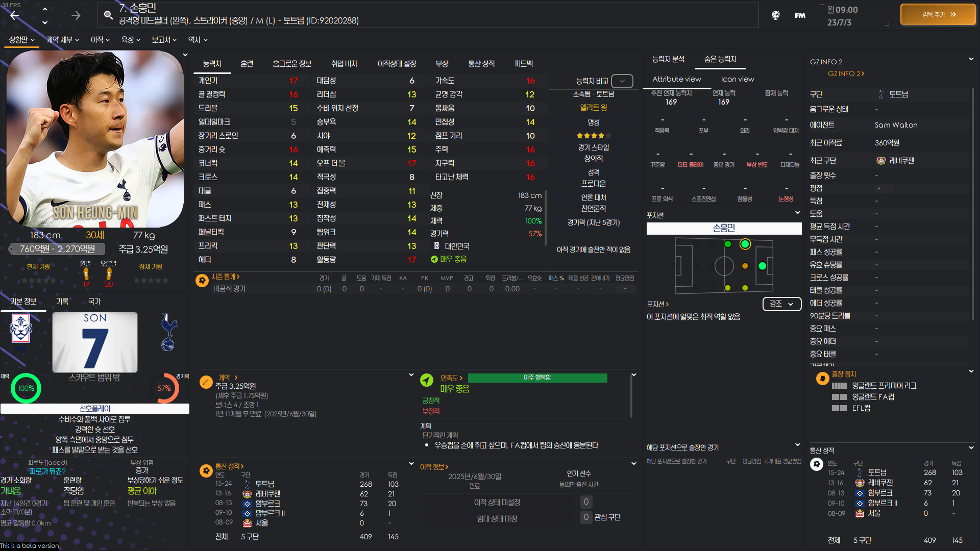Open the world globe icon at top
The image size is (980, 551).
pos(775,15)
